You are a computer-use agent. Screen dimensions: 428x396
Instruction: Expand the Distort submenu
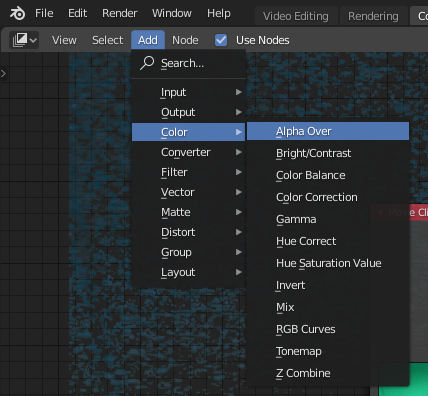(189, 232)
